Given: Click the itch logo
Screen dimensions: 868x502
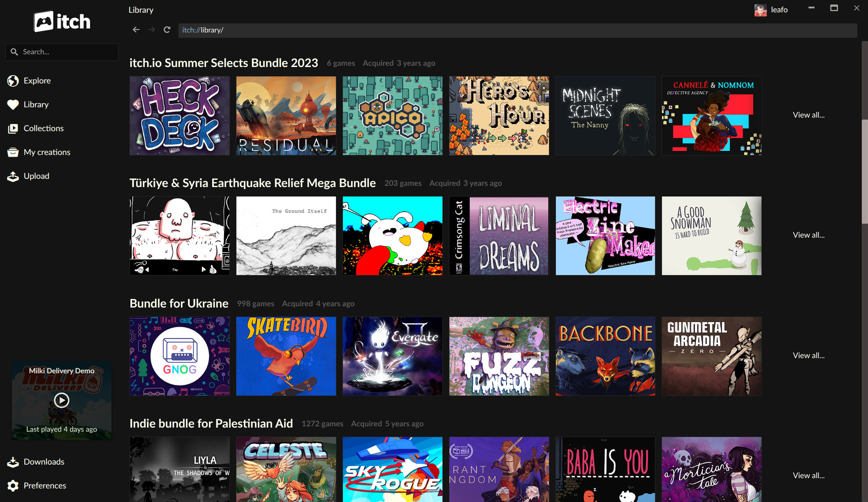Looking at the screenshot, I should (62, 21).
